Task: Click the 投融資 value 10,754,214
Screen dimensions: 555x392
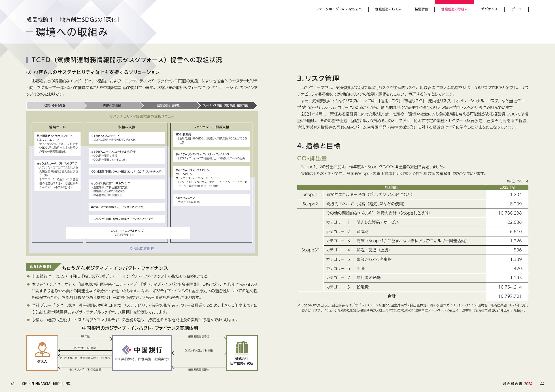Action: pos(510,287)
